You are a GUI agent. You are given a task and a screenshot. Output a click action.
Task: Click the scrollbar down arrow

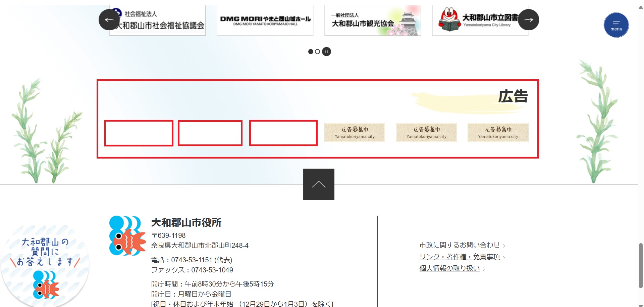click(641, 305)
